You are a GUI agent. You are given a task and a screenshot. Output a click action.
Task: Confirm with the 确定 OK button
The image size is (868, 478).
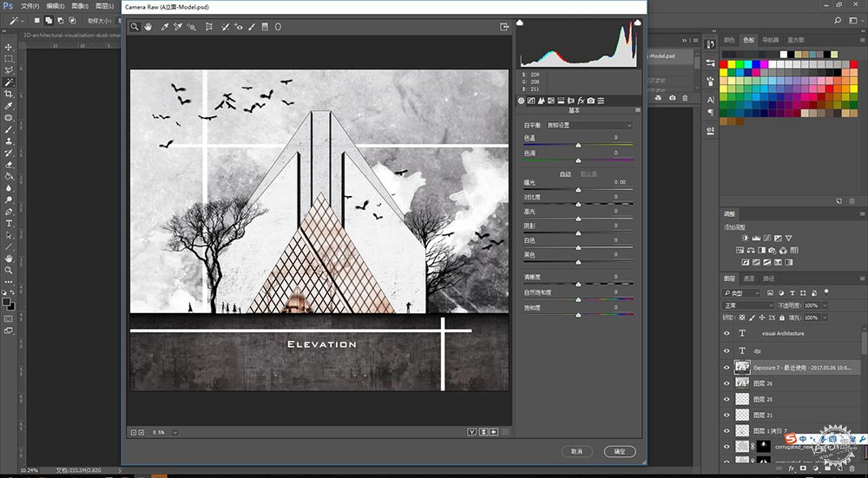tap(620, 451)
